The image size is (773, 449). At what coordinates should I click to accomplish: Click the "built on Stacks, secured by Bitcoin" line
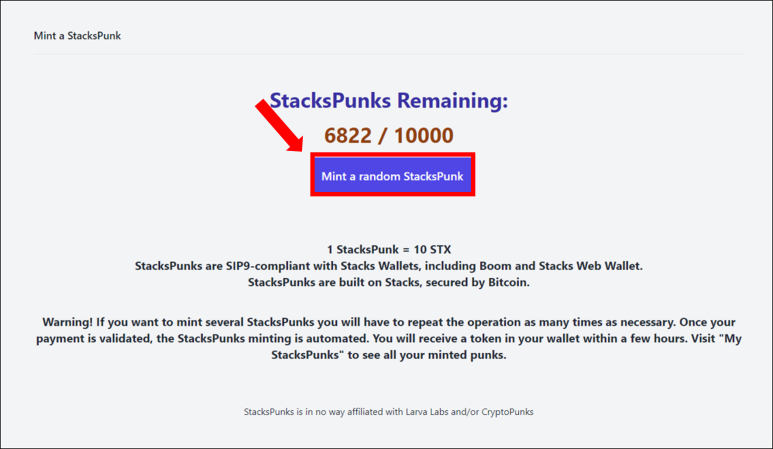point(388,283)
